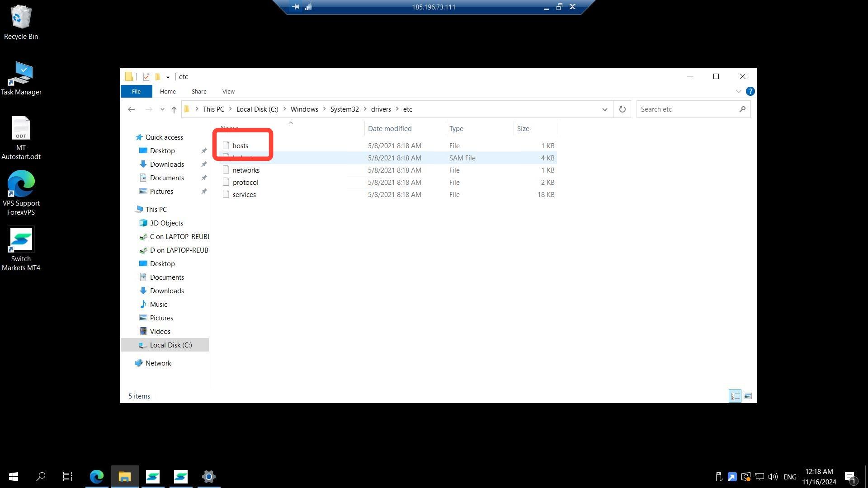Screen dimensions: 868x488
Task: Open the taskbar search icon
Action: pos(41,476)
